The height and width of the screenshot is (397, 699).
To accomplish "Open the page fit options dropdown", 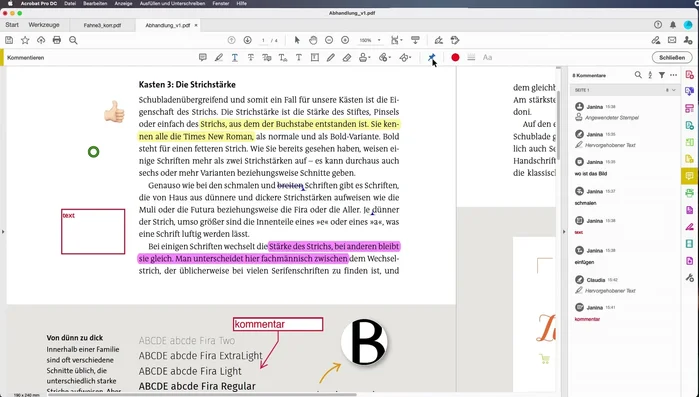I will pyautogui.click(x=396, y=40).
